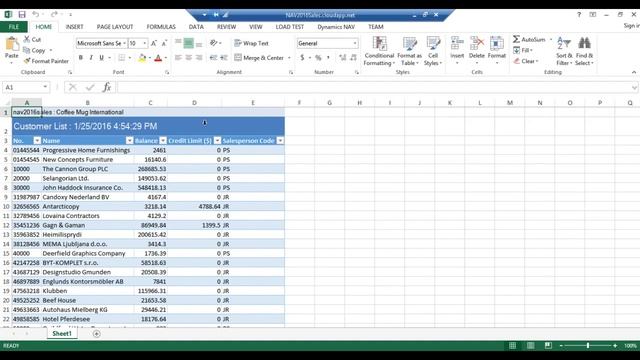Open Cell Styles gallery
640x360 pixels.
[433, 51]
